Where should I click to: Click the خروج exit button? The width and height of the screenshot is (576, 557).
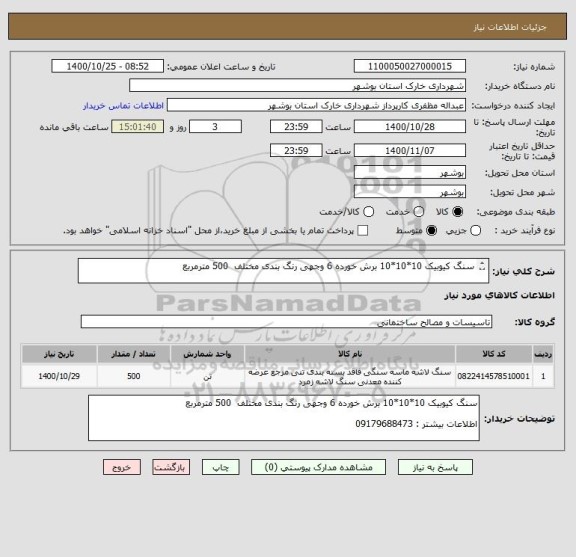[x=122, y=467]
